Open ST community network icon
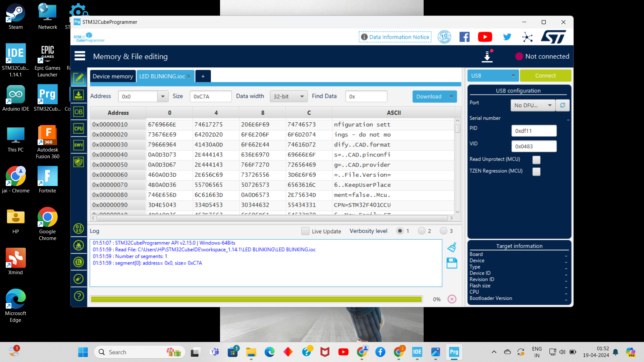The height and width of the screenshot is (362, 644). pyautogui.click(x=527, y=37)
